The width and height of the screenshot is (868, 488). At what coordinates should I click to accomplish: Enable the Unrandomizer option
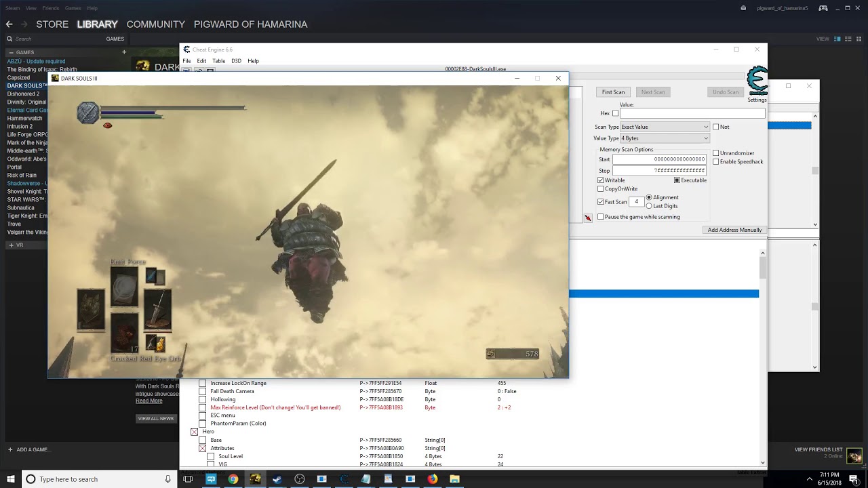[715, 153]
